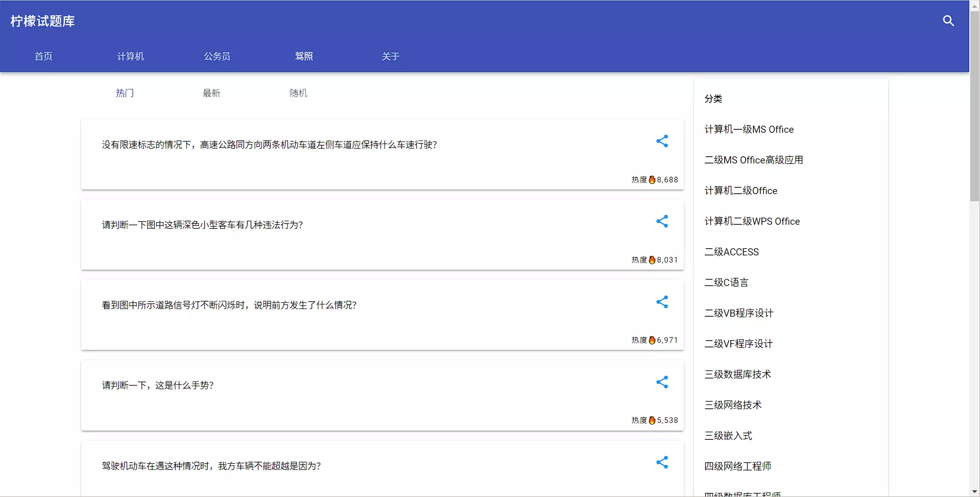Select the 热门 tab

[x=125, y=93]
